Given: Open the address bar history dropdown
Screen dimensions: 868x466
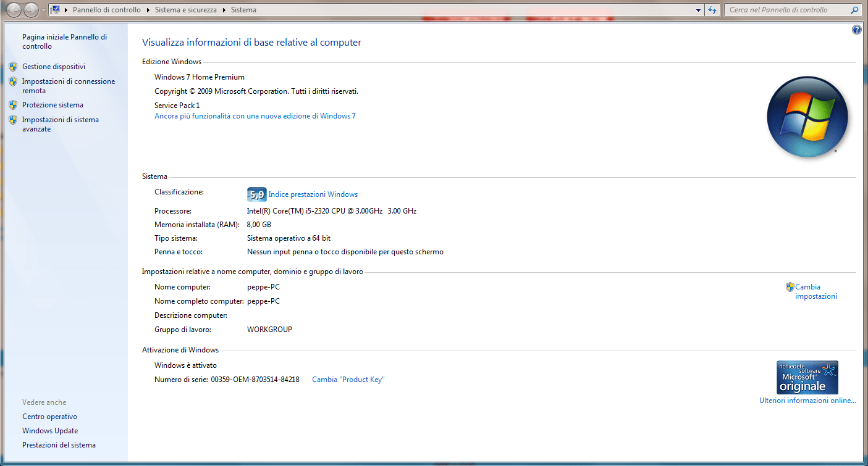Looking at the screenshot, I should click(x=698, y=10).
